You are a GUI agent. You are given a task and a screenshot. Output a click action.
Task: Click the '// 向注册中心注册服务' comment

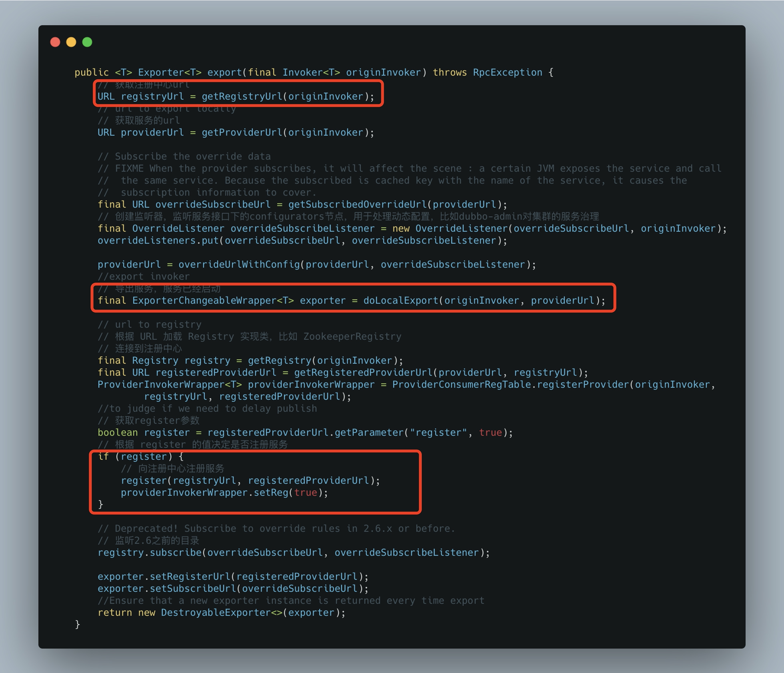click(172, 469)
